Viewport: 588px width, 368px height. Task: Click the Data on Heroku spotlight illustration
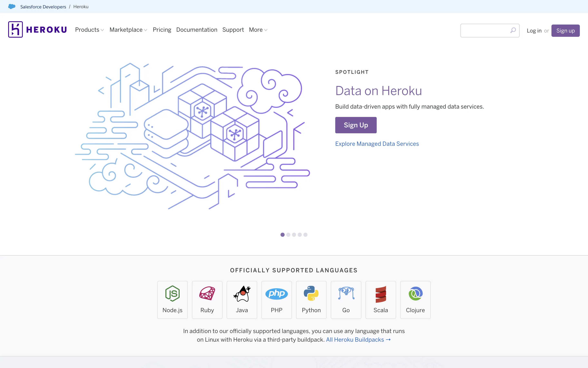click(x=193, y=136)
